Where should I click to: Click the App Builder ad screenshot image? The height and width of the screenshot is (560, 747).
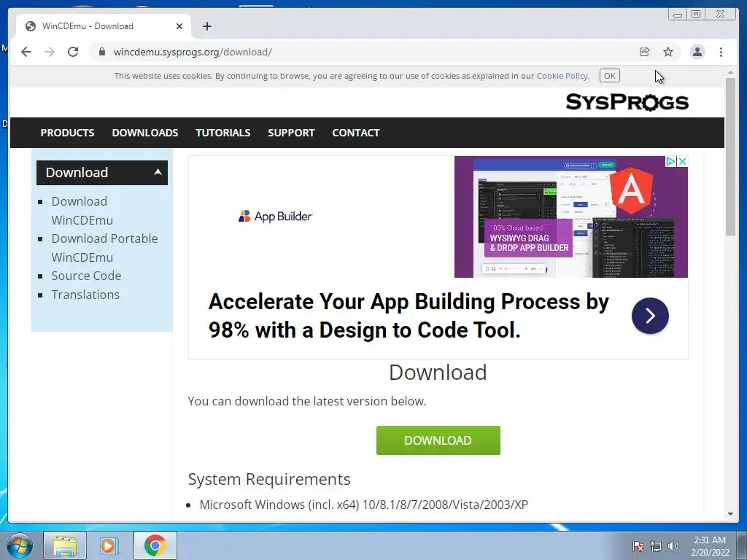tap(571, 217)
